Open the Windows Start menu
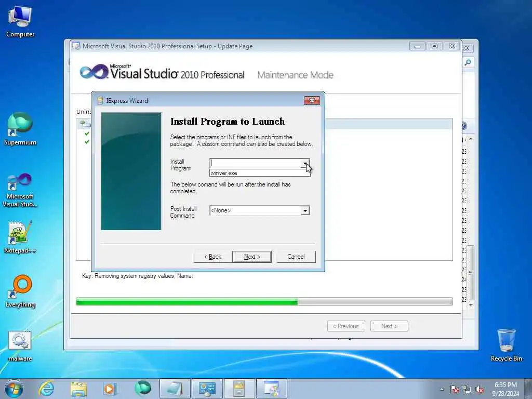The image size is (532, 399). point(14,389)
